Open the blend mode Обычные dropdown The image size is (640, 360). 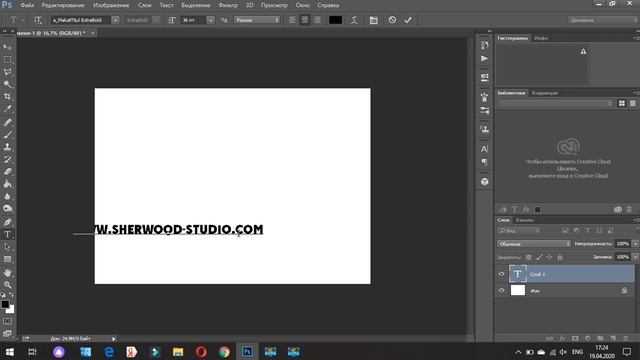tap(533, 244)
